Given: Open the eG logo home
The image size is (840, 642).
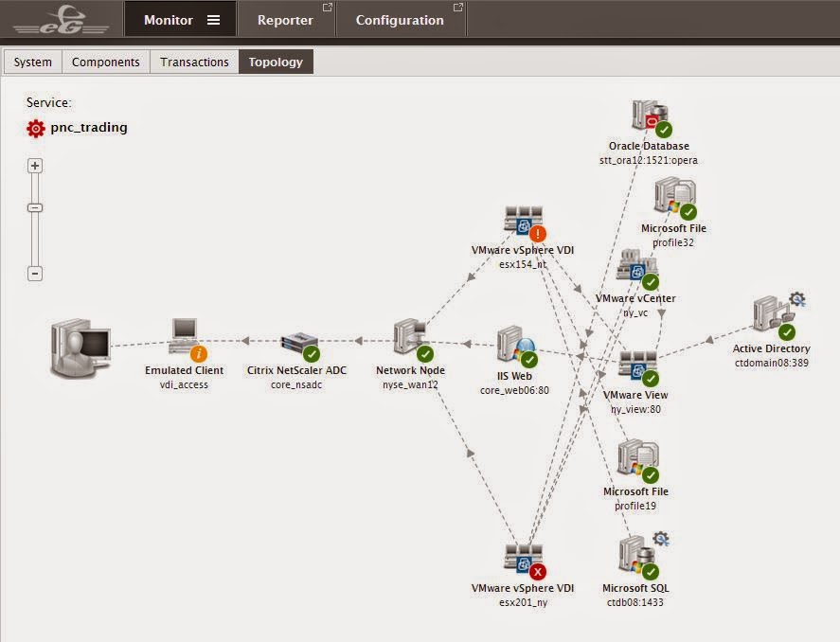Looking at the screenshot, I should click(x=61, y=20).
